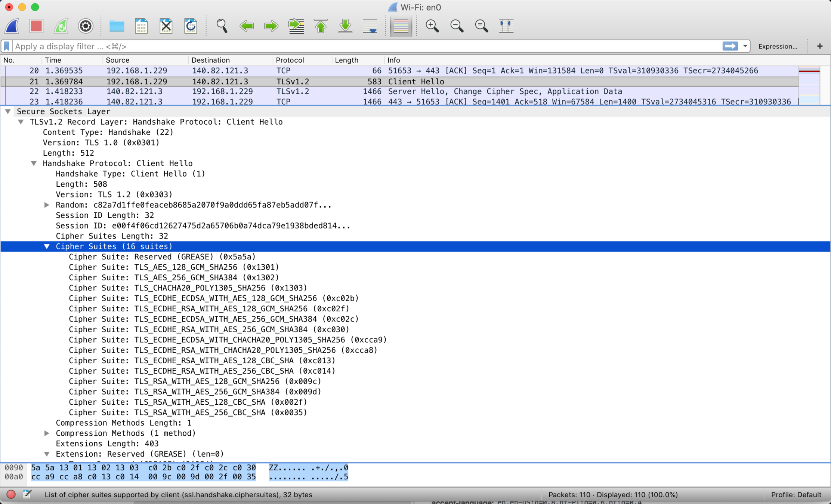Expand the Random field triangle
831x504 pixels.
[x=47, y=205]
